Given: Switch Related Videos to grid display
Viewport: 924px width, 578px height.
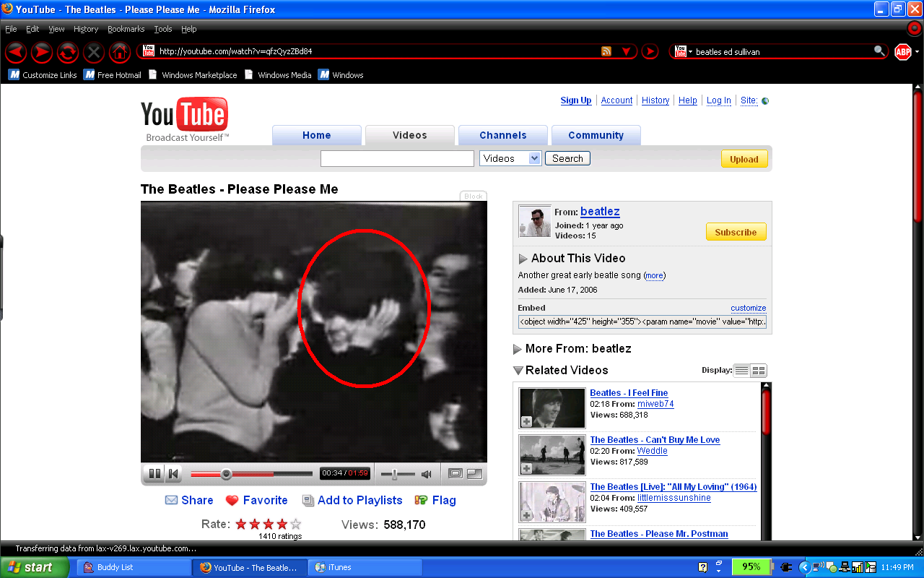Looking at the screenshot, I should (759, 371).
